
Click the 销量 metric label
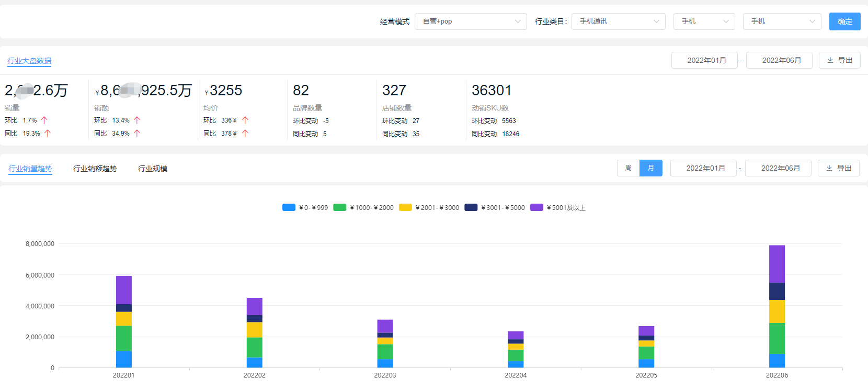[12, 108]
